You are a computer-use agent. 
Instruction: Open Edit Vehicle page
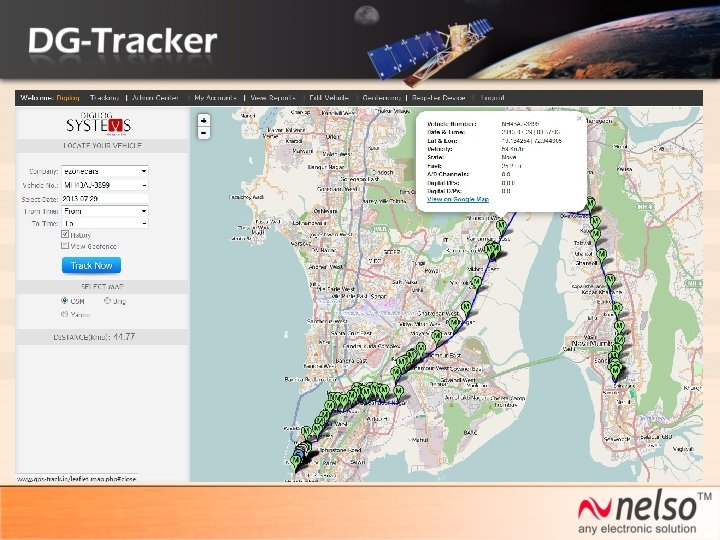tap(329, 98)
